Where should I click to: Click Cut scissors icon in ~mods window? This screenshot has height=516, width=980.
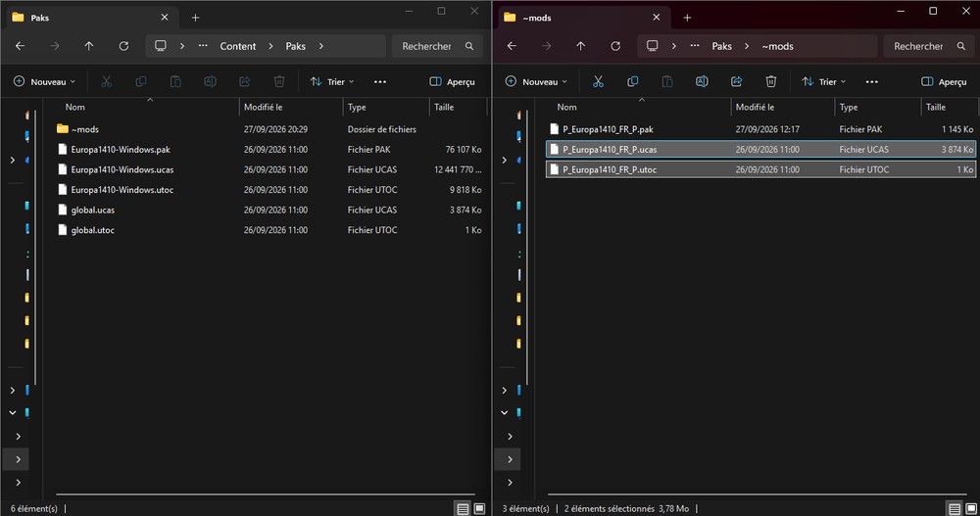coord(598,81)
